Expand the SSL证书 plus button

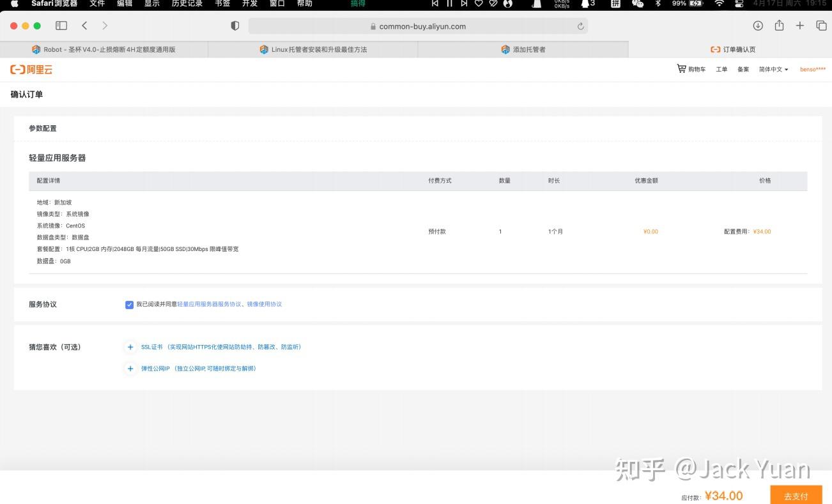[130, 347]
